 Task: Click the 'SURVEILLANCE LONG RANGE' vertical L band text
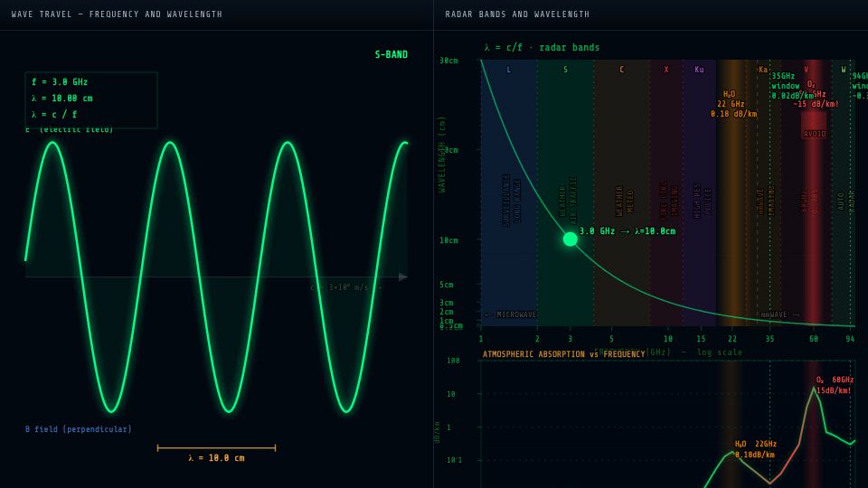(512, 201)
